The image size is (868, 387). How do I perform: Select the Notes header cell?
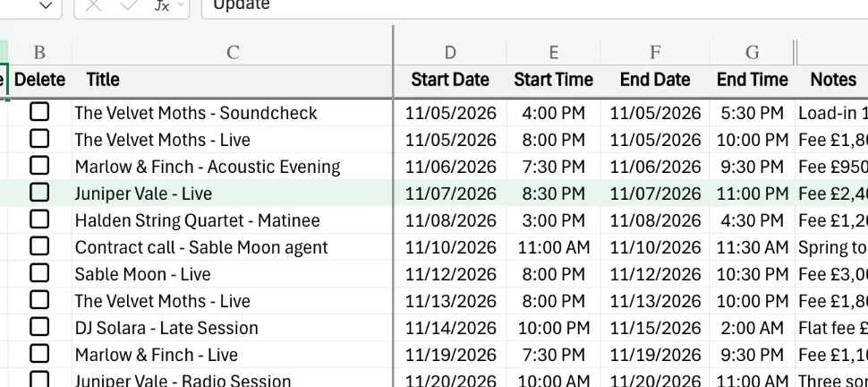tap(832, 80)
